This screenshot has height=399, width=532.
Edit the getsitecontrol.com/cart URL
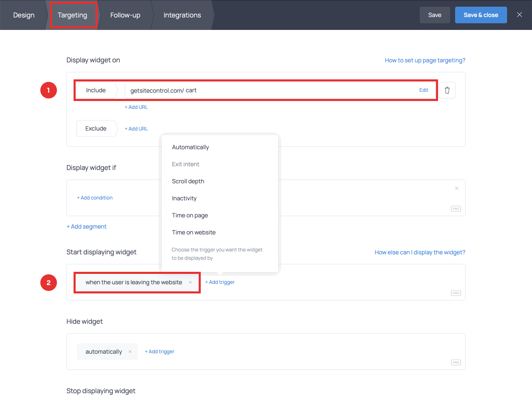click(x=424, y=90)
